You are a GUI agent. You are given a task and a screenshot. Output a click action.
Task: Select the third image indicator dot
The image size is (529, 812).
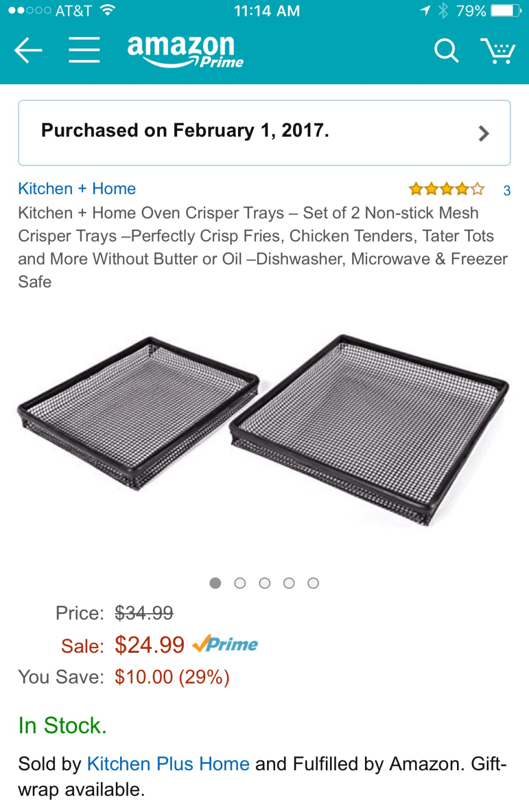(x=264, y=583)
